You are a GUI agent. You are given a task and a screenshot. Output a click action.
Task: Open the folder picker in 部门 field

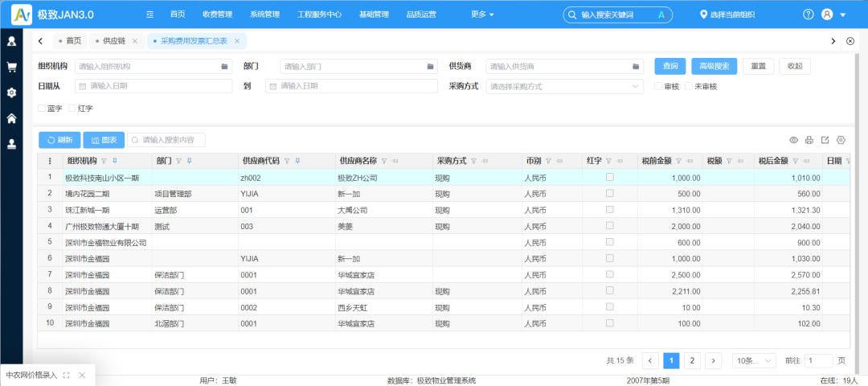coord(430,67)
